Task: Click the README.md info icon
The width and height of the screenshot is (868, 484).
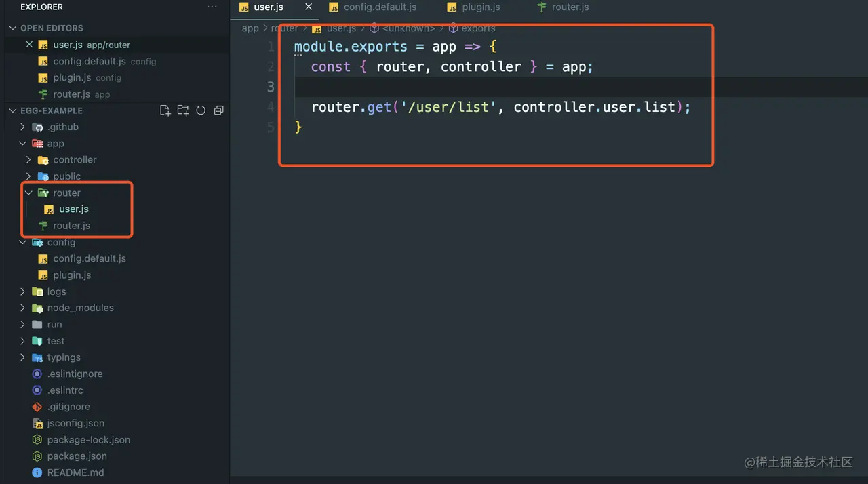Action: tap(37, 472)
